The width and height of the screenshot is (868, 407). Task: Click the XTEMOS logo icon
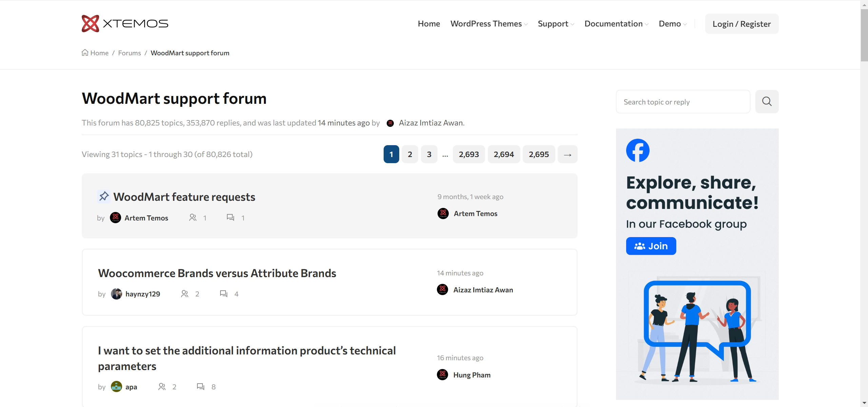[x=90, y=23]
